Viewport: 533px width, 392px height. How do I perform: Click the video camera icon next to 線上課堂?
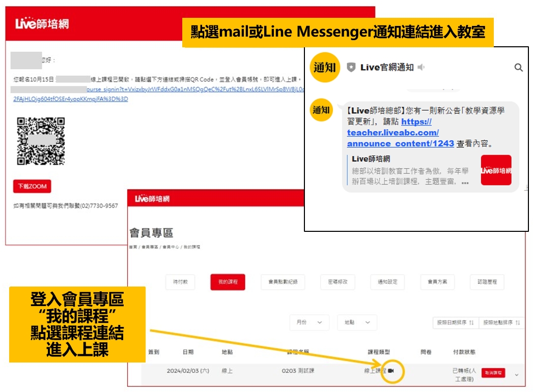click(391, 371)
